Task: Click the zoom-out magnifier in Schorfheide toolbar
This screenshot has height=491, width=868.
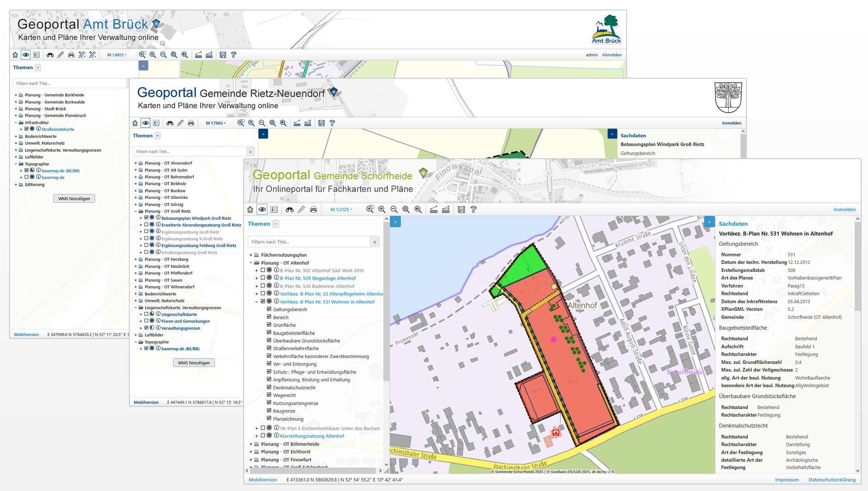Action: (x=394, y=209)
